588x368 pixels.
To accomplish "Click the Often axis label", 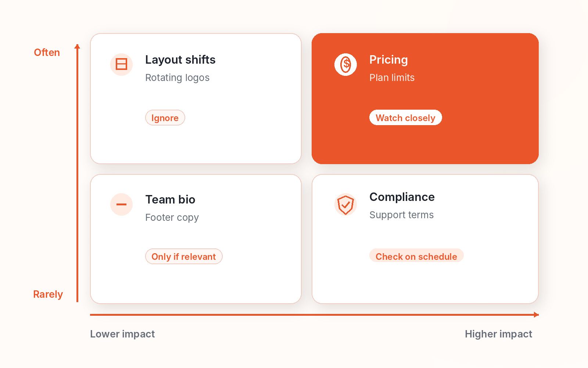I will (47, 52).
